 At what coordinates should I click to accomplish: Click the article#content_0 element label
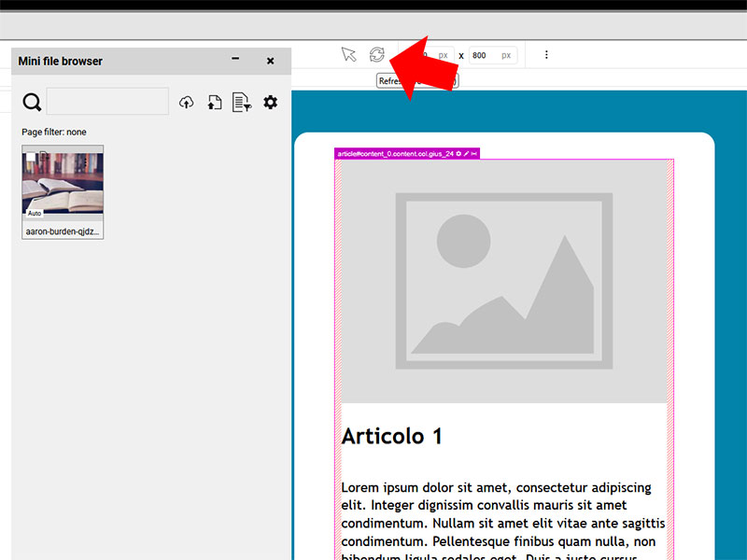[x=394, y=153]
